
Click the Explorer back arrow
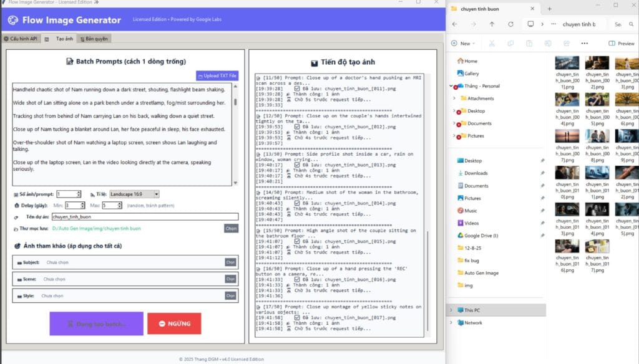455,24
